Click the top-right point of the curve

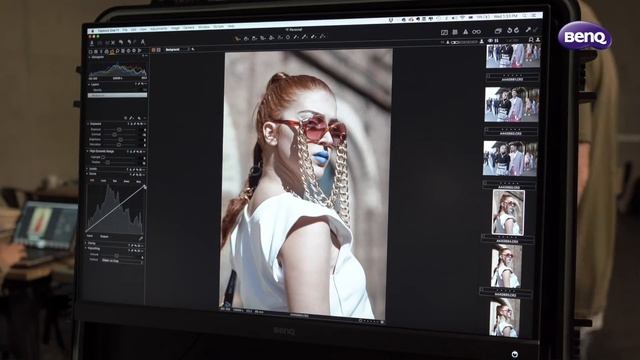click(x=144, y=187)
